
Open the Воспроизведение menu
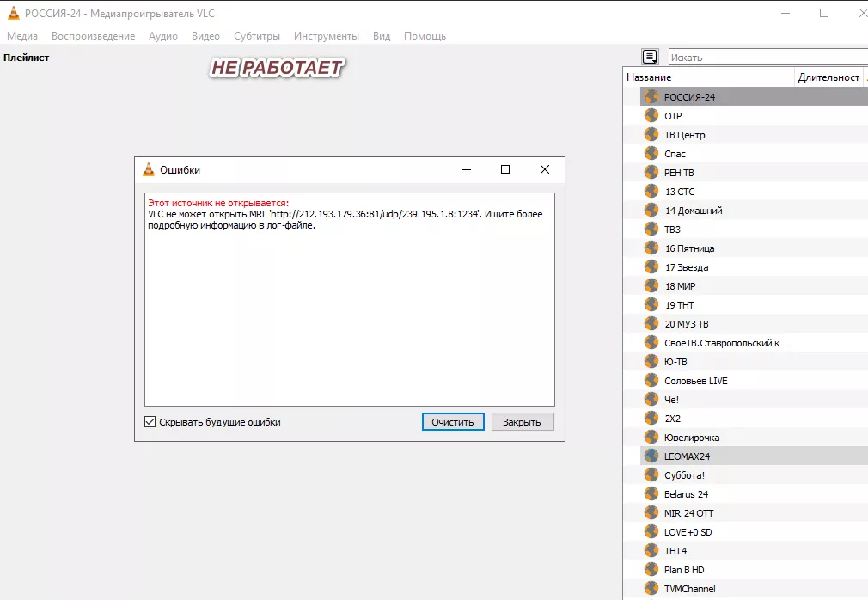93,36
